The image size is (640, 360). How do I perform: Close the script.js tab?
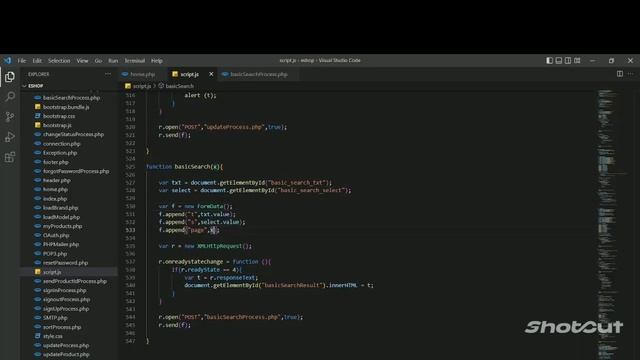click(x=211, y=74)
